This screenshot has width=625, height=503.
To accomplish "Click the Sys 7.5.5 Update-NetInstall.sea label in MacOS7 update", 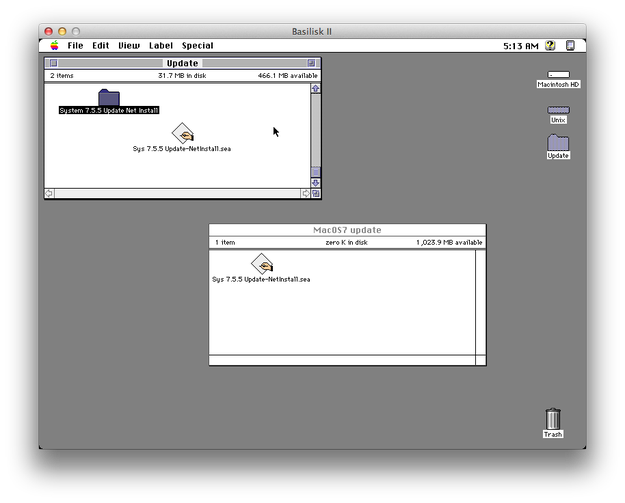I will (261, 279).
